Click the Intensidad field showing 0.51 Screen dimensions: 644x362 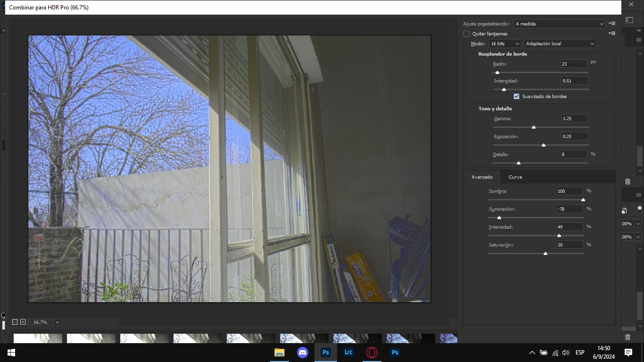coord(574,81)
